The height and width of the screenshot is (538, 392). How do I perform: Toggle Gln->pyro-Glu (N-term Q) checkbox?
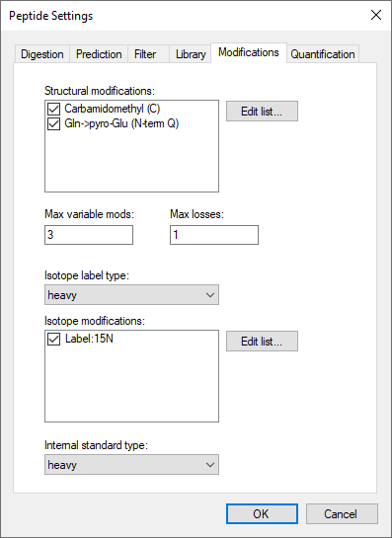pyautogui.click(x=53, y=123)
